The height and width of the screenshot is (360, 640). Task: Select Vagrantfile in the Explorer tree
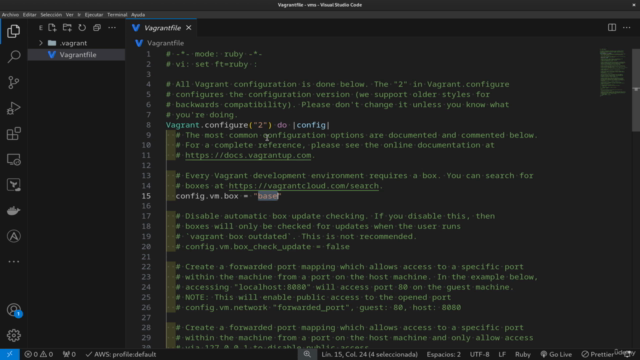(x=76, y=55)
